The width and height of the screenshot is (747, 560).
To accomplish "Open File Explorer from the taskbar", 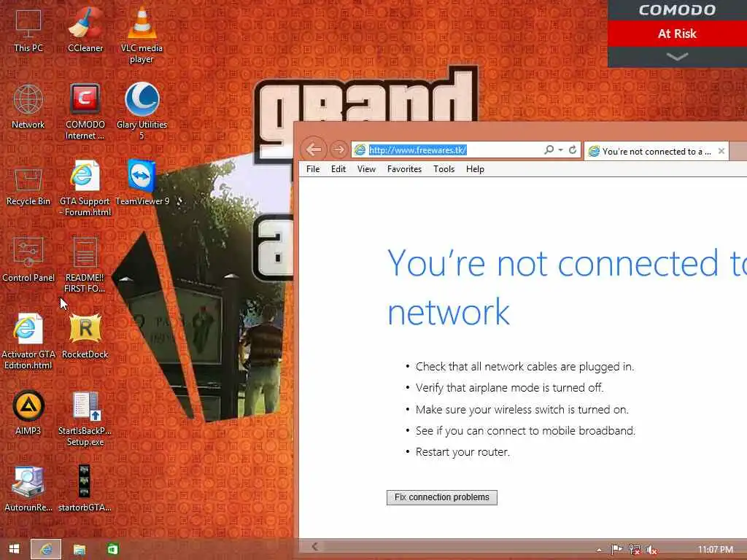I will tap(79, 550).
